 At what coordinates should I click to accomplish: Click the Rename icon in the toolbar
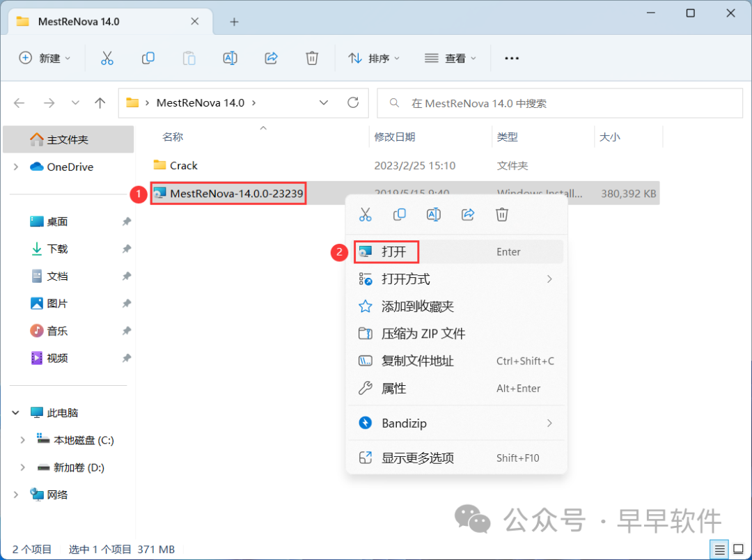tap(230, 59)
